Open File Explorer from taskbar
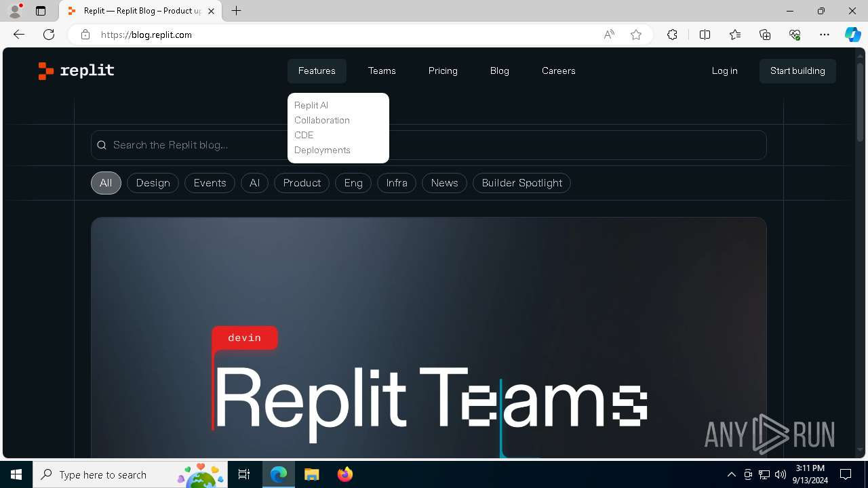The height and width of the screenshot is (488, 868). coord(311,474)
